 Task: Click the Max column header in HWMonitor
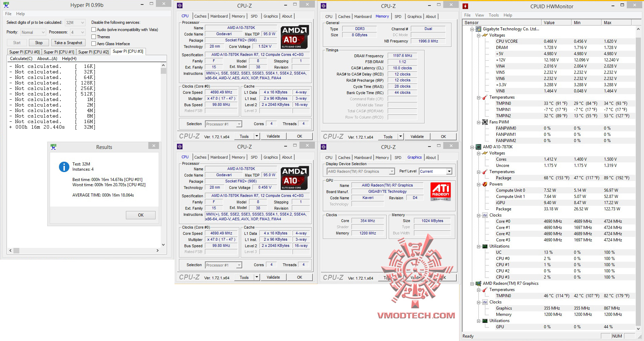[x=616, y=23]
